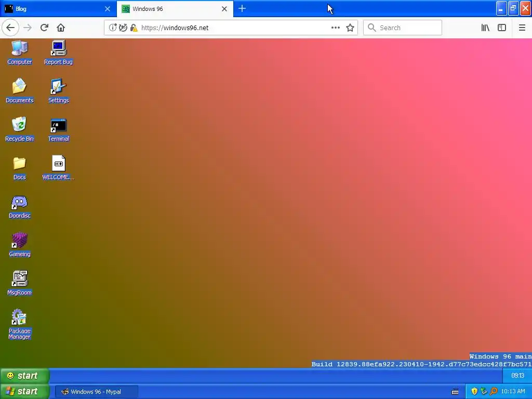Click the network tray icon
Image resolution: width=532 pixels, height=399 pixels.
(484, 392)
